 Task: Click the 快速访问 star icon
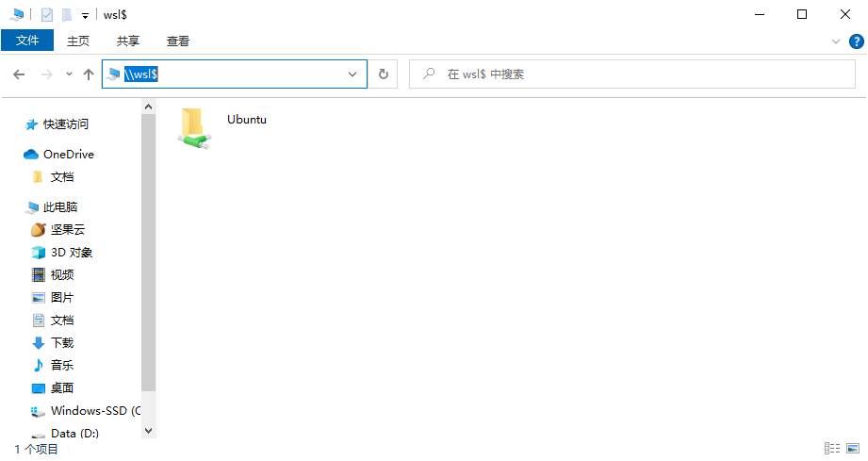31,125
